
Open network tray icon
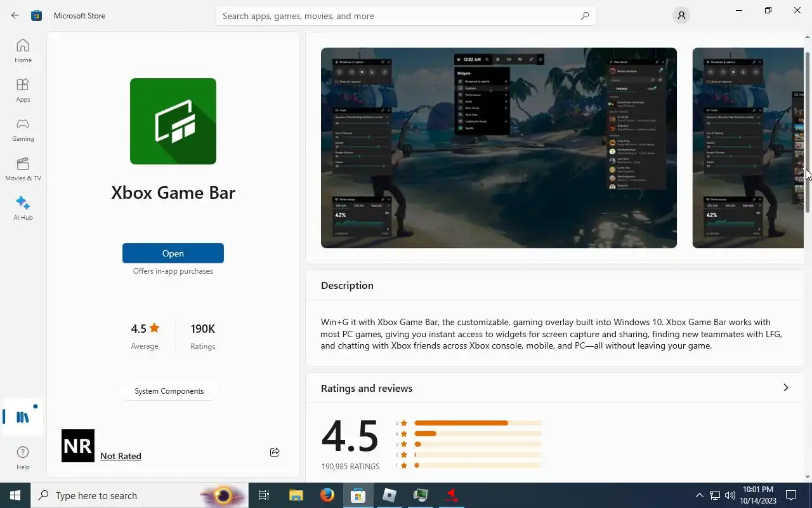click(715, 495)
